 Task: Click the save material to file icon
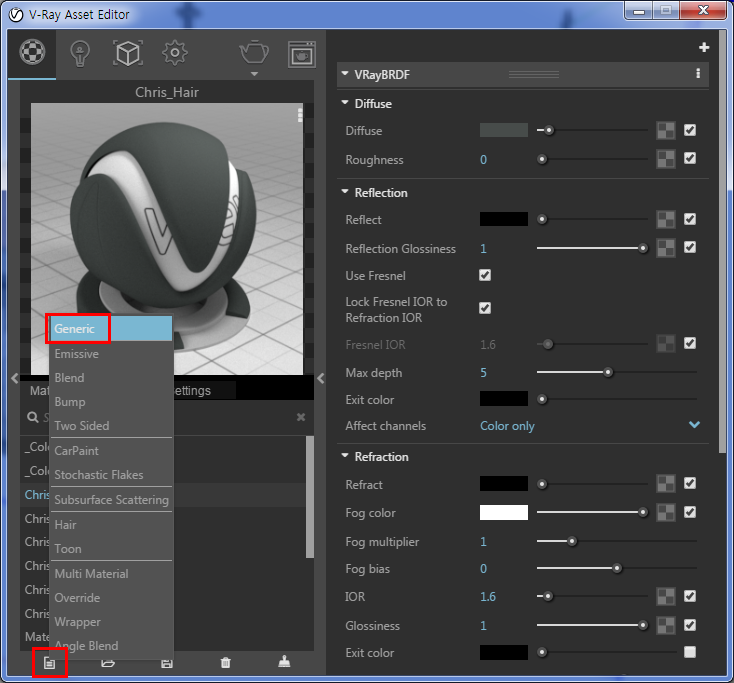tap(167, 663)
